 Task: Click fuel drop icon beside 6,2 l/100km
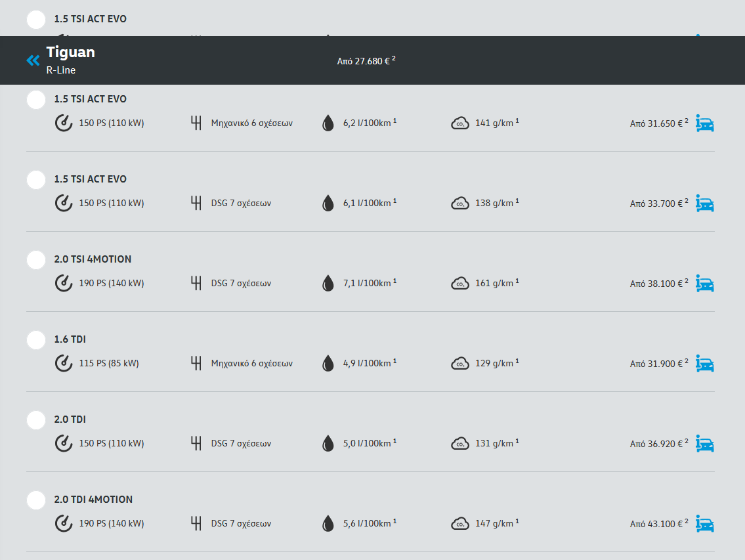328,123
